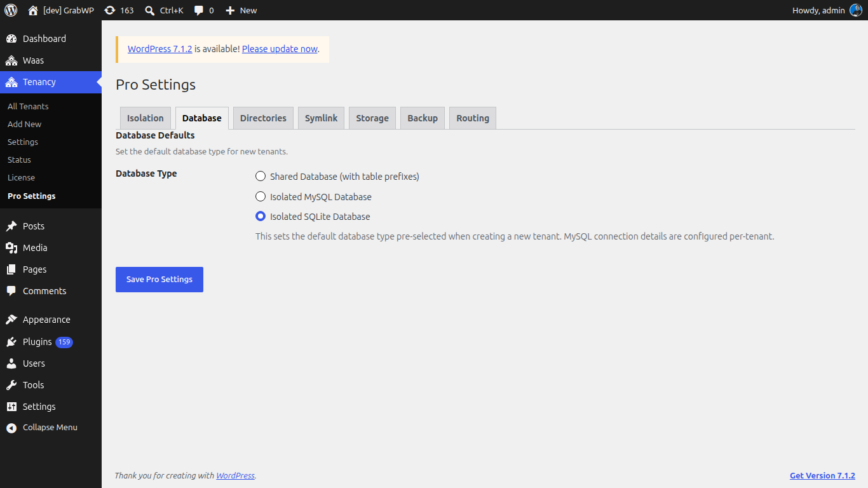Click the Database Type field label
The height and width of the screenshot is (488, 868).
click(146, 173)
